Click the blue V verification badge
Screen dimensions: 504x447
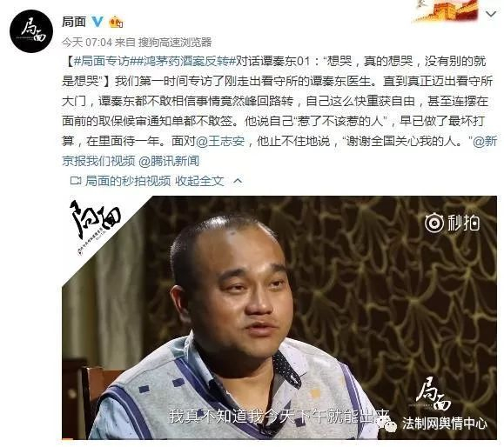97,22
